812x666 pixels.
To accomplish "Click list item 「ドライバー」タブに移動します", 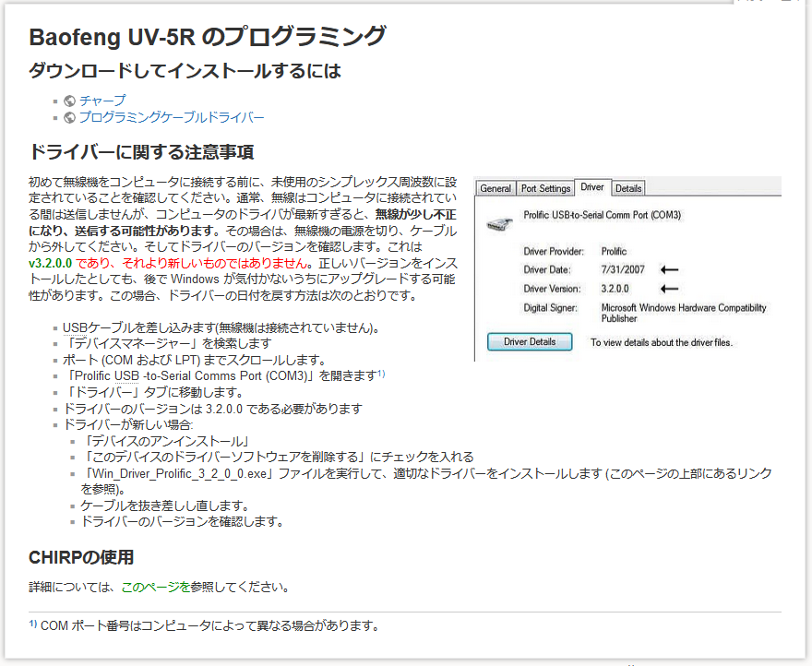I will click(x=153, y=392).
